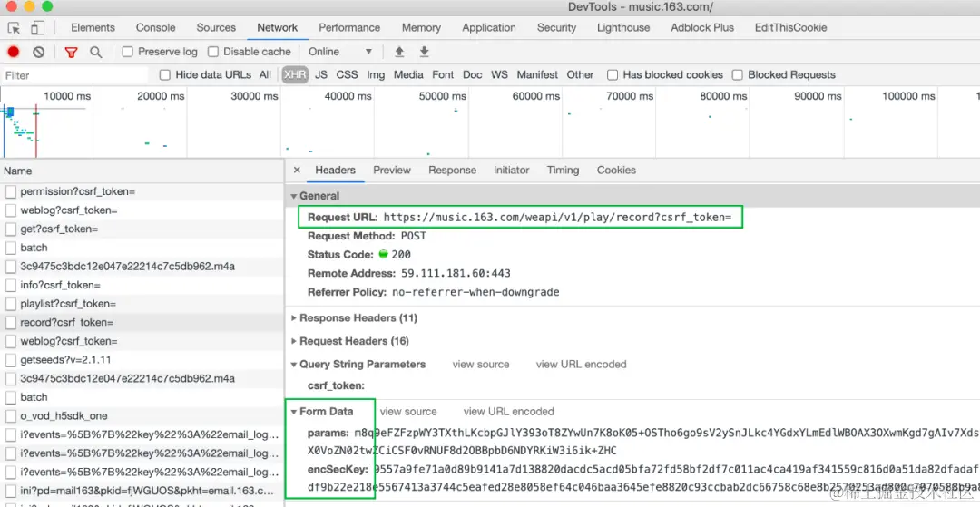Check Hide data URLs
This screenshot has height=507, width=980.
tap(165, 75)
